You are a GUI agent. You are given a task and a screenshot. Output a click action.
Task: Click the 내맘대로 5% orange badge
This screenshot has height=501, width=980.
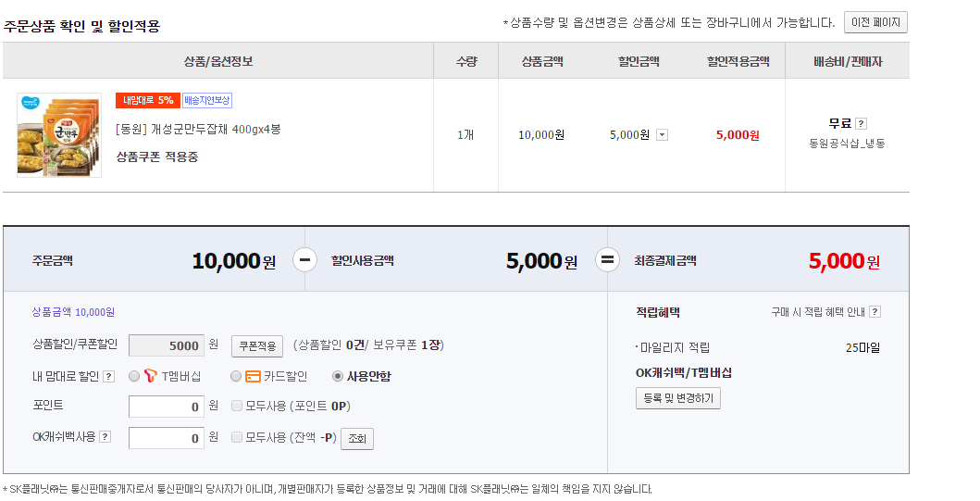pos(147,100)
